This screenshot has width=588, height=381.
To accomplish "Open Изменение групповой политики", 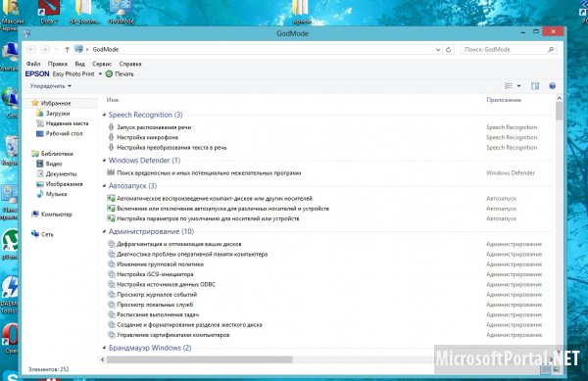I will tap(160, 264).
